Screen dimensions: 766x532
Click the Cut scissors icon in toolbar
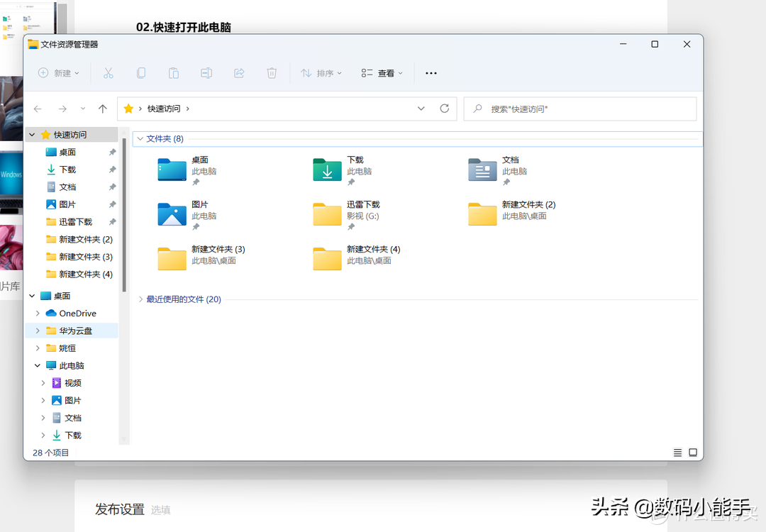point(108,73)
